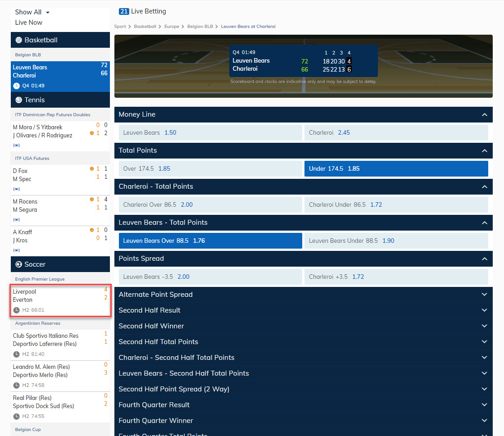Screen dimensions: 504x436
Task: Click Live Now in the sidebar
Action: pos(29,22)
